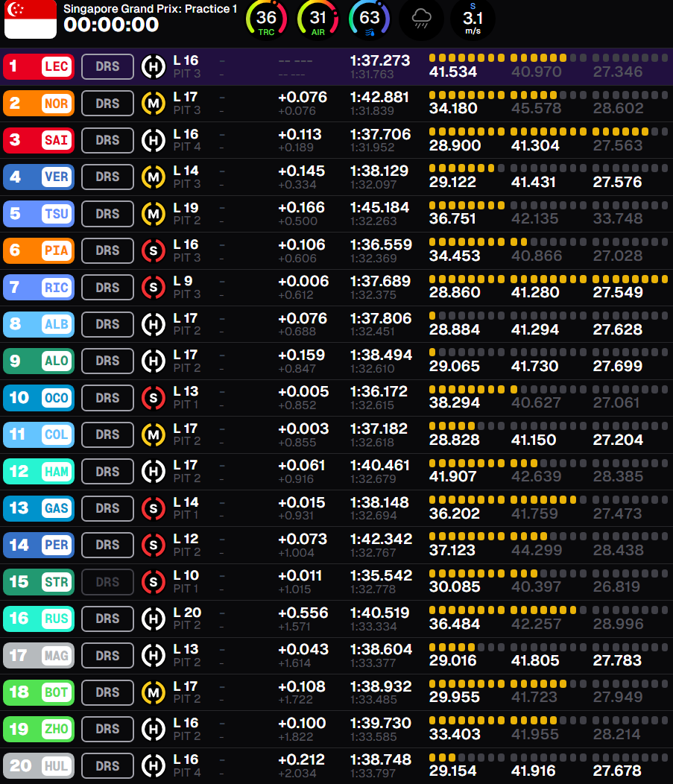Click the hard tyre icon in MAG's row
Image resolution: width=673 pixels, height=784 pixels.
(154, 656)
